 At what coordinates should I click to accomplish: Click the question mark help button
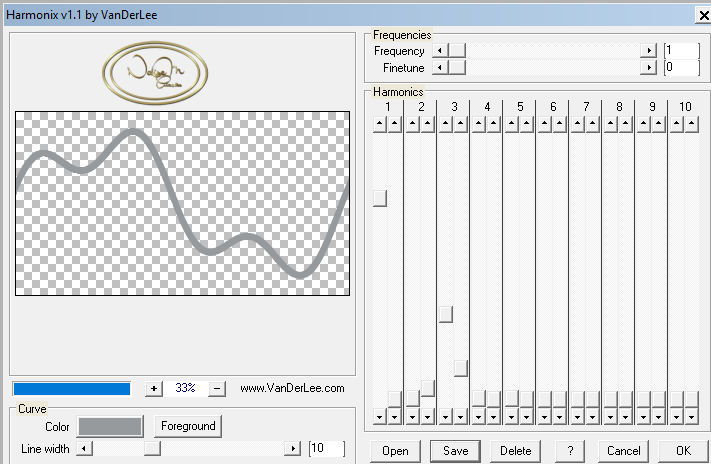pyautogui.click(x=569, y=451)
